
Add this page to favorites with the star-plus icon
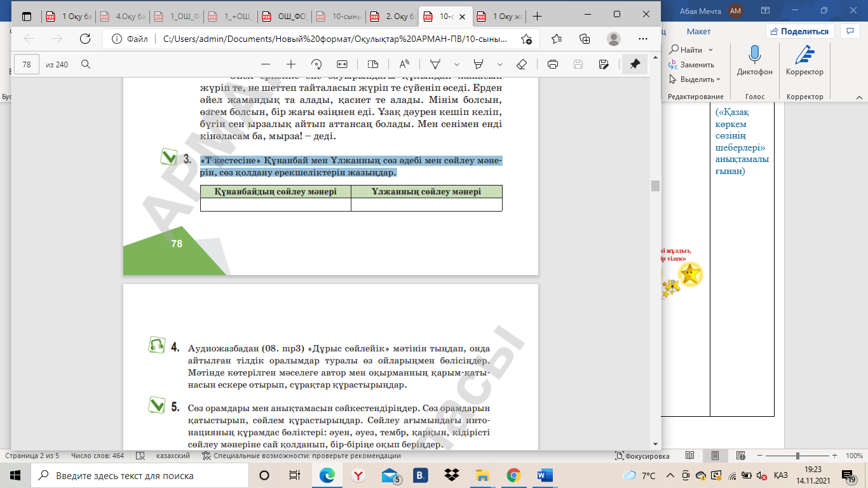pyautogui.click(x=526, y=39)
